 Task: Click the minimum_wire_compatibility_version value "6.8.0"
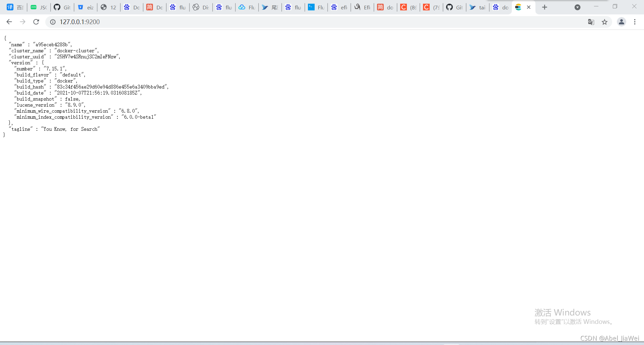(x=129, y=111)
